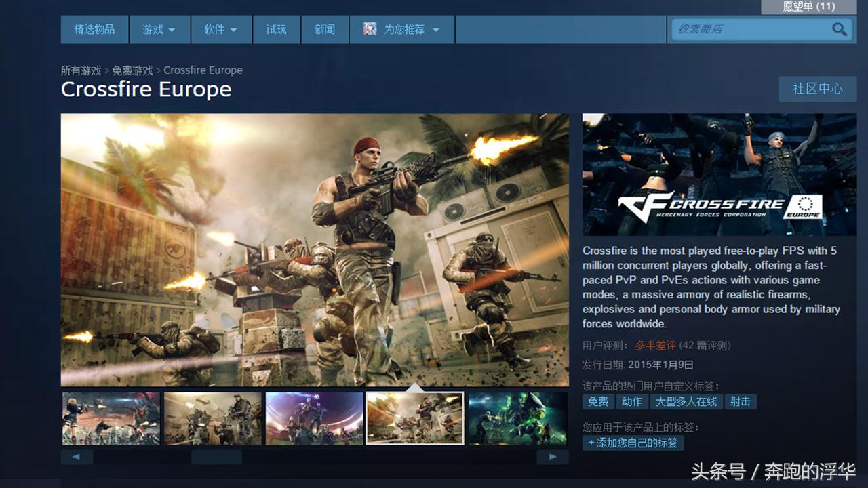Click the gift icon beside 为您推荐
Image resolution: width=868 pixels, height=488 pixels.
(370, 29)
